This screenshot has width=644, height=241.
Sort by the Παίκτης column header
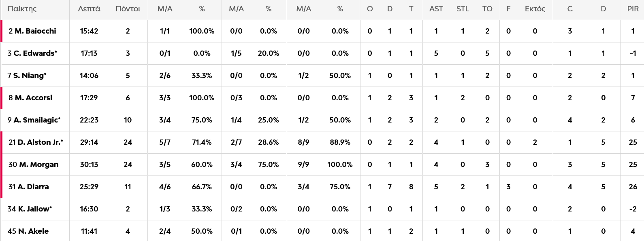point(22,9)
